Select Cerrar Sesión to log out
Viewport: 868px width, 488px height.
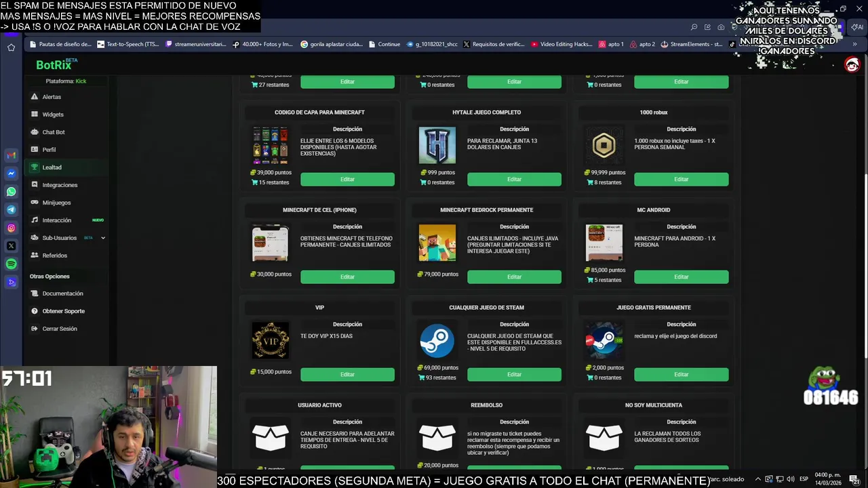point(60,329)
